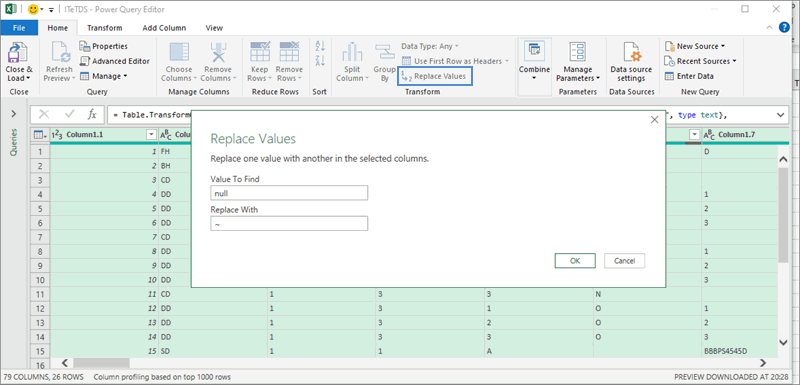This screenshot has width=800, height=385.
Task: Open the Recent Sources dropdown
Action: tap(701, 61)
